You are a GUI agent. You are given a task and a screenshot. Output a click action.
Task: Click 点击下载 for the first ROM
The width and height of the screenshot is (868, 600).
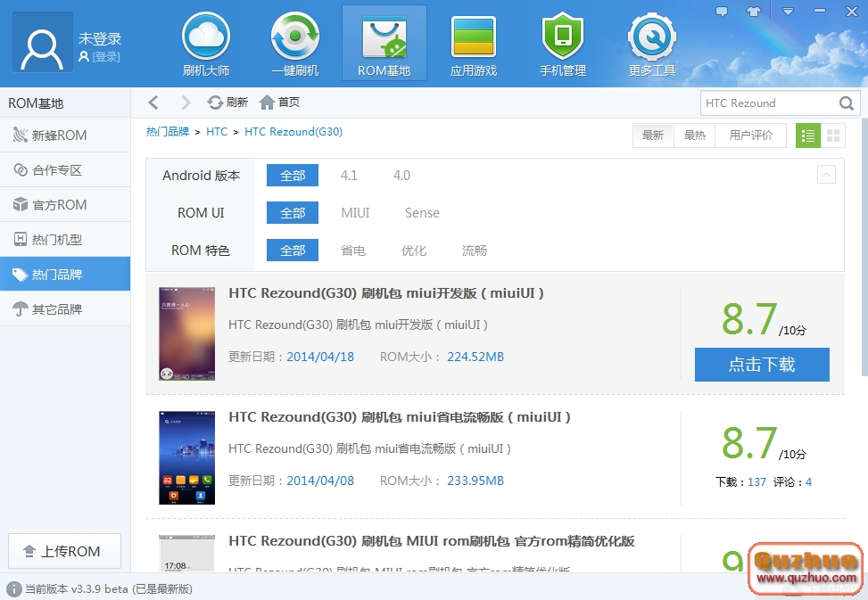[762, 365]
